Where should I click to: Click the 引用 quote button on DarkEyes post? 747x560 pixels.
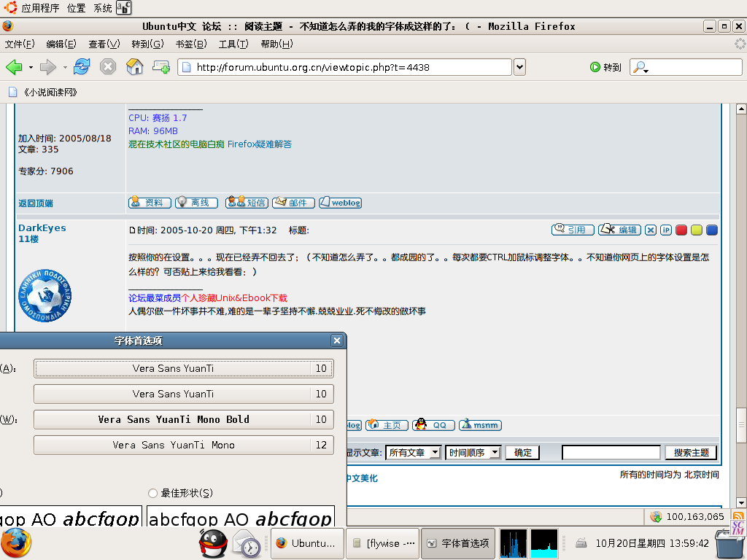[573, 230]
